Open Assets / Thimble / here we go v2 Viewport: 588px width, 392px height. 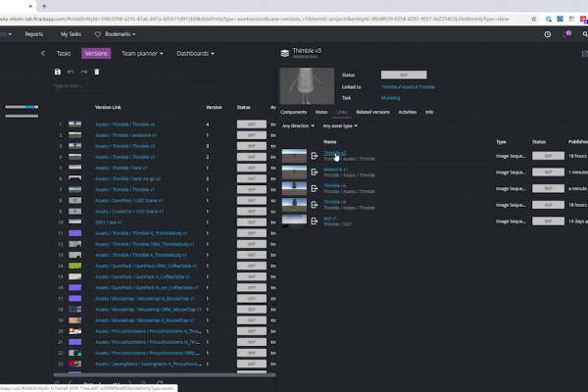click(127, 178)
